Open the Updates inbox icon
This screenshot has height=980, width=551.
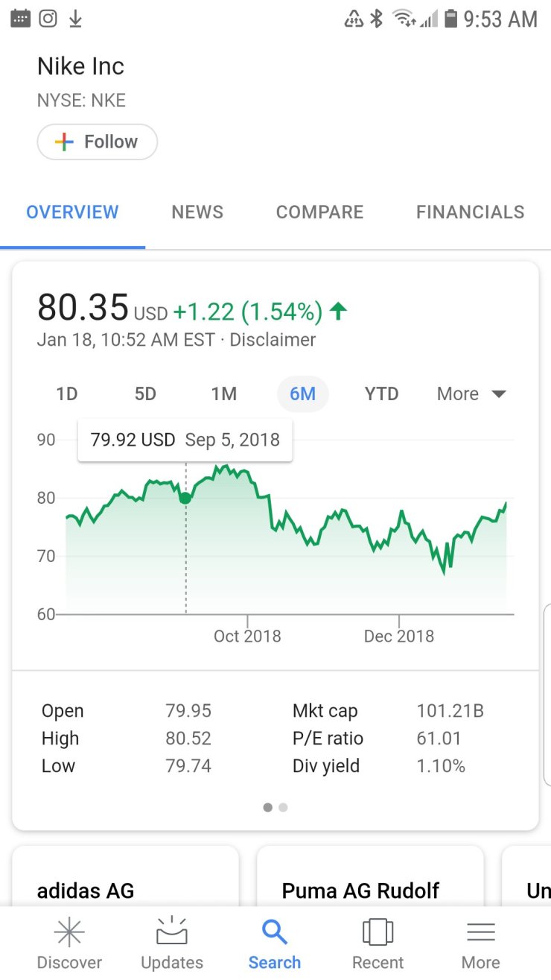pos(172,932)
